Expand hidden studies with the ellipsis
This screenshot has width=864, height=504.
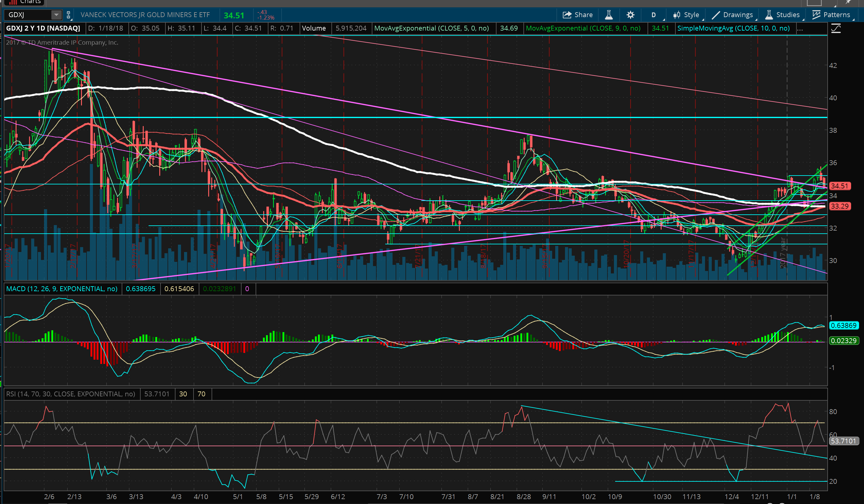[800, 28]
